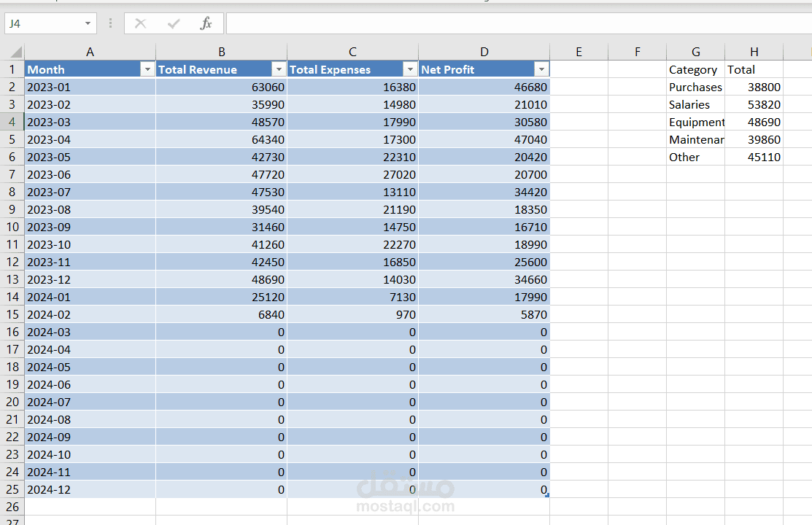Open the Net Profit filter dropdown

541,69
